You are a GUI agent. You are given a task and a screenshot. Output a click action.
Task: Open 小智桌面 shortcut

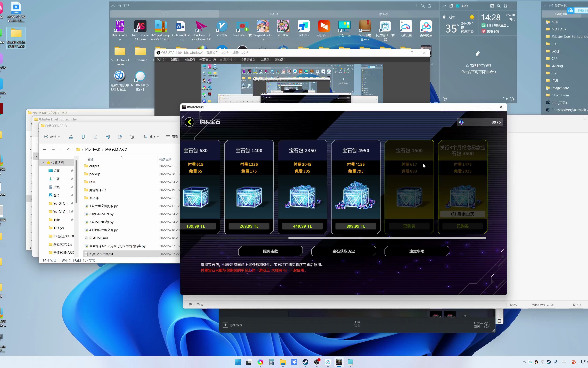(x=344, y=28)
